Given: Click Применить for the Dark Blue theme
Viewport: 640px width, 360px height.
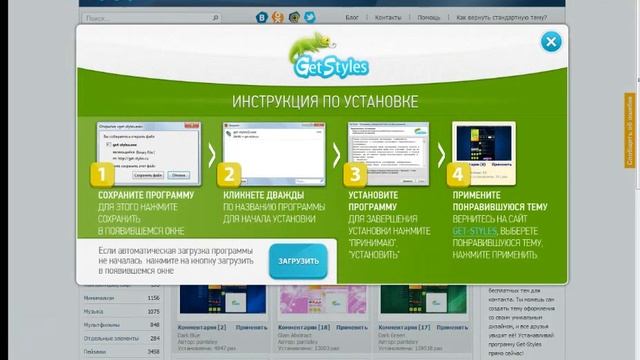Looking at the screenshot, I should [251, 327].
